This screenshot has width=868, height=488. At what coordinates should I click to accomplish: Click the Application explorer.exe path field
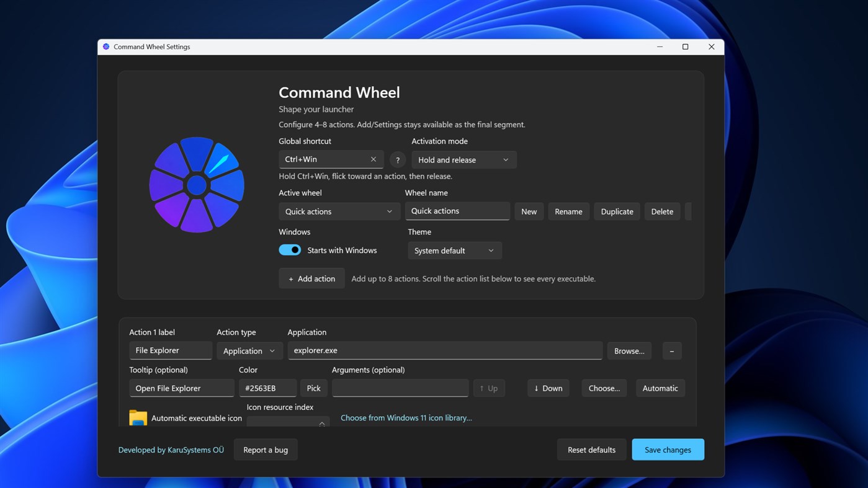pyautogui.click(x=445, y=350)
